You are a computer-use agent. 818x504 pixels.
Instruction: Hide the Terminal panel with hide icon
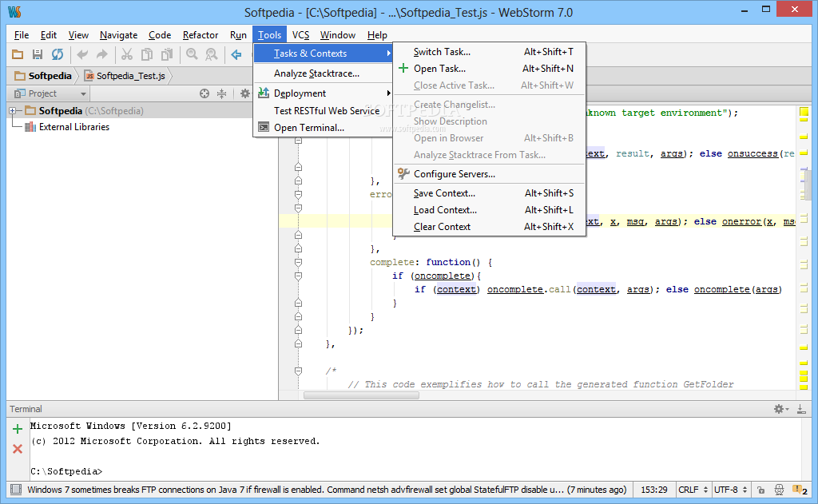801,409
